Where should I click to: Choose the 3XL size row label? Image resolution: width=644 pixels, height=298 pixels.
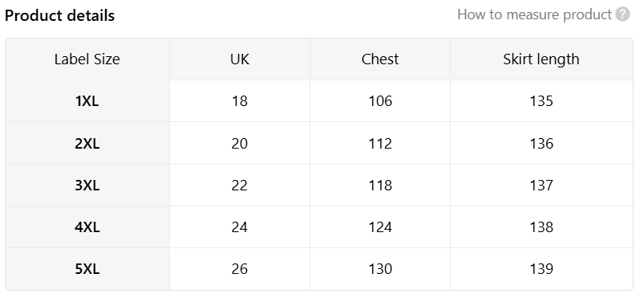[87, 186]
